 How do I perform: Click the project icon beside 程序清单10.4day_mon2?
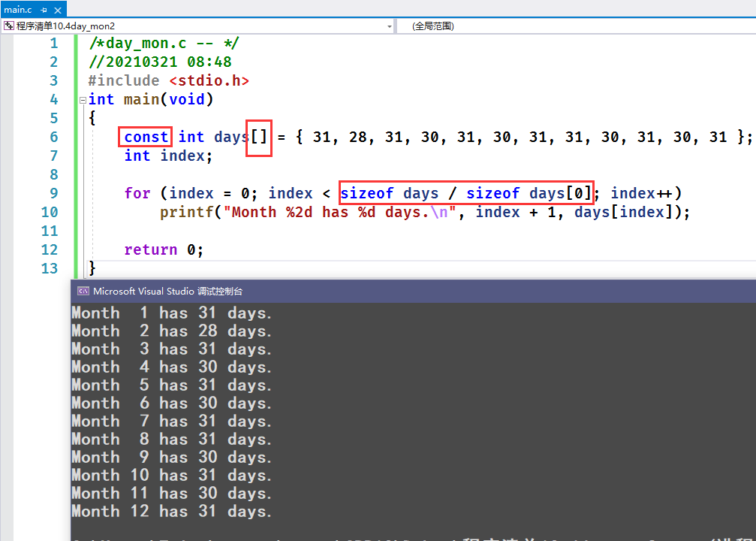pos(9,26)
